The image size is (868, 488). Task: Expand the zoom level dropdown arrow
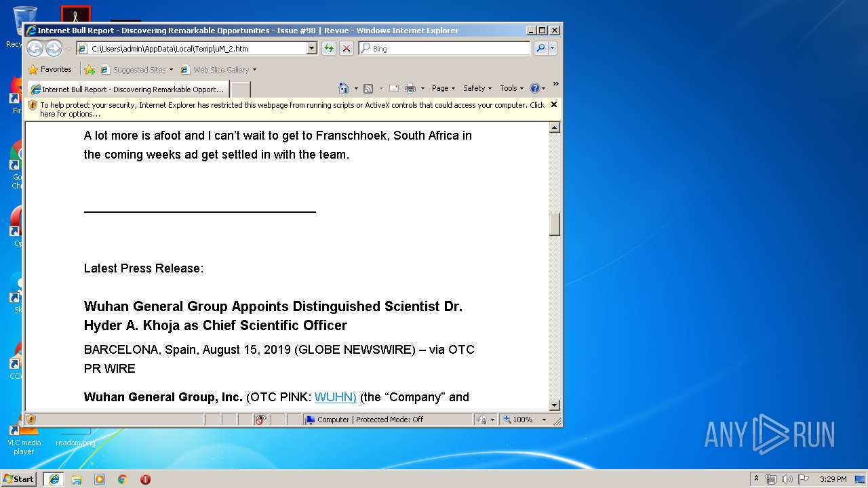[544, 420]
